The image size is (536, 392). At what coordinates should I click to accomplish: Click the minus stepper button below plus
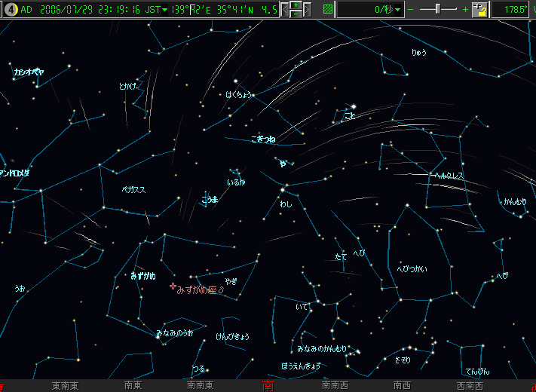pos(296,14)
